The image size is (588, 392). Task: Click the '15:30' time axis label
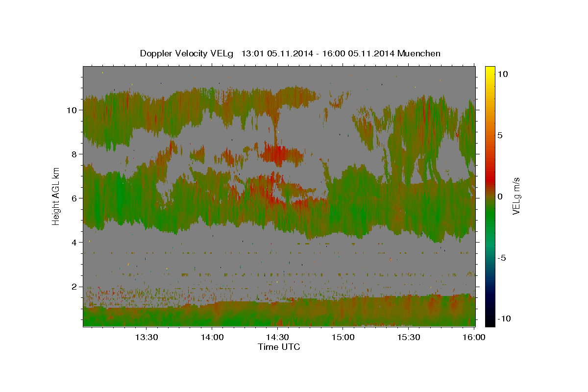(x=409, y=337)
